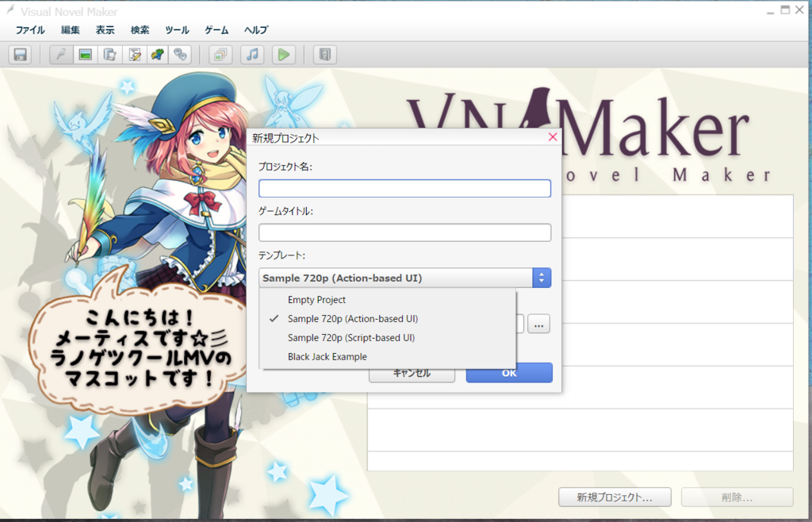Open the ヘルプ menu
812x522 pixels.
[x=256, y=30]
